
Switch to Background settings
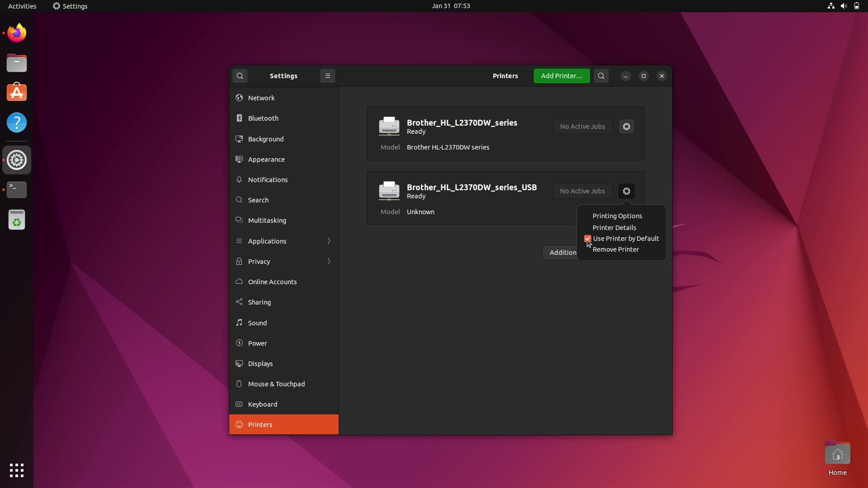[x=284, y=139]
